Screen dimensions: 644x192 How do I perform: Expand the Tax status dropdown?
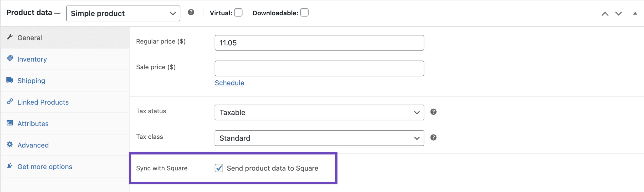319,112
